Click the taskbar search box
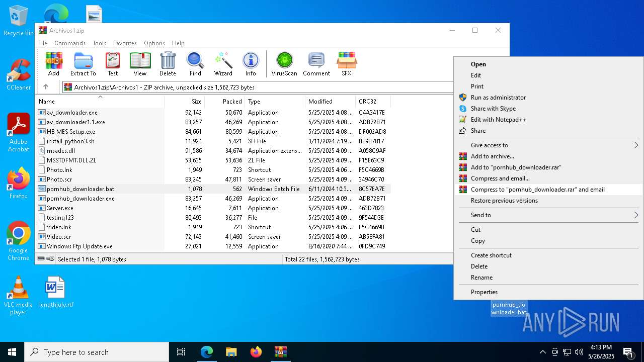The image size is (644, 362). point(97,352)
